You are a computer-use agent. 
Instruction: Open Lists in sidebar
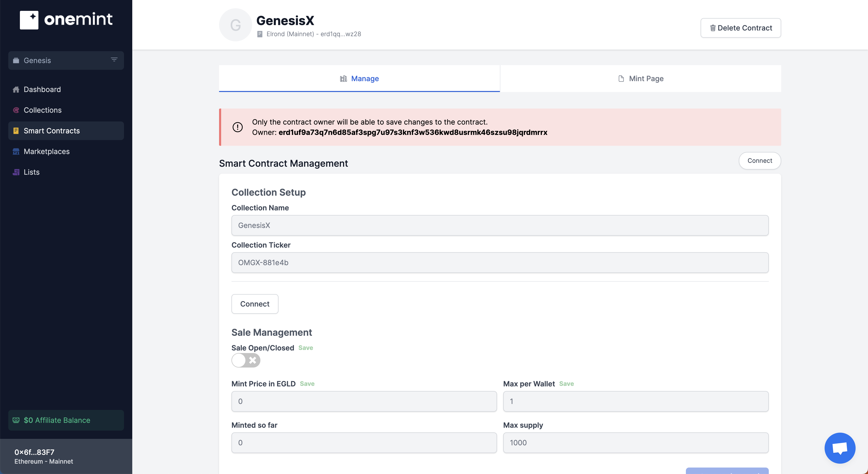tap(66, 172)
